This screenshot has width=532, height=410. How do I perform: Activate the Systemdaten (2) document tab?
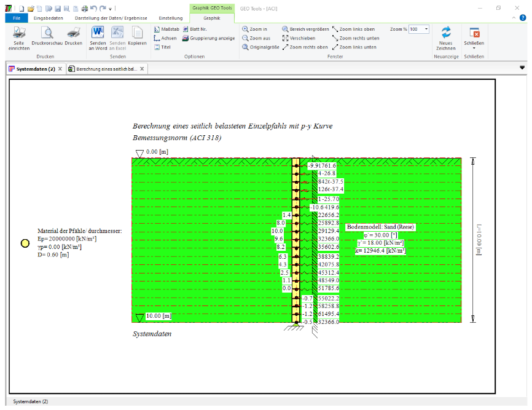pyautogui.click(x=36, y=69)
